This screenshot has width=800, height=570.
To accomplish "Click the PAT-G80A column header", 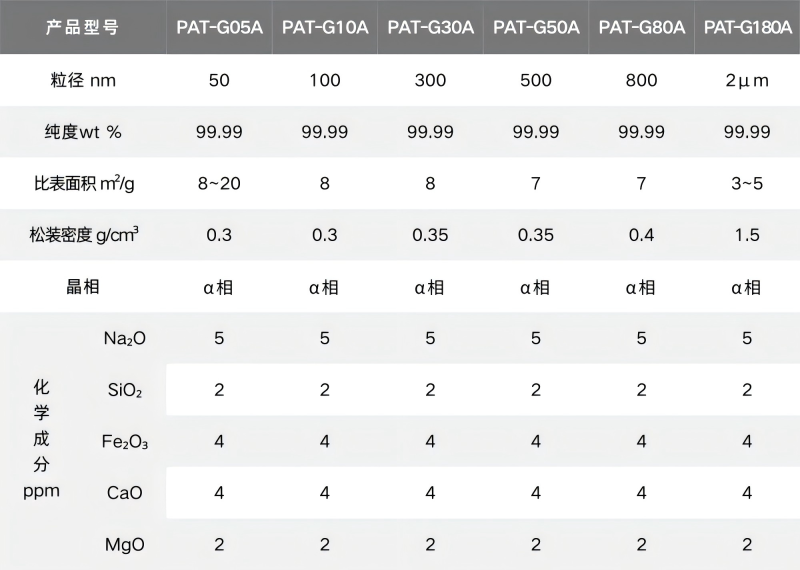I will coord(642,28).
